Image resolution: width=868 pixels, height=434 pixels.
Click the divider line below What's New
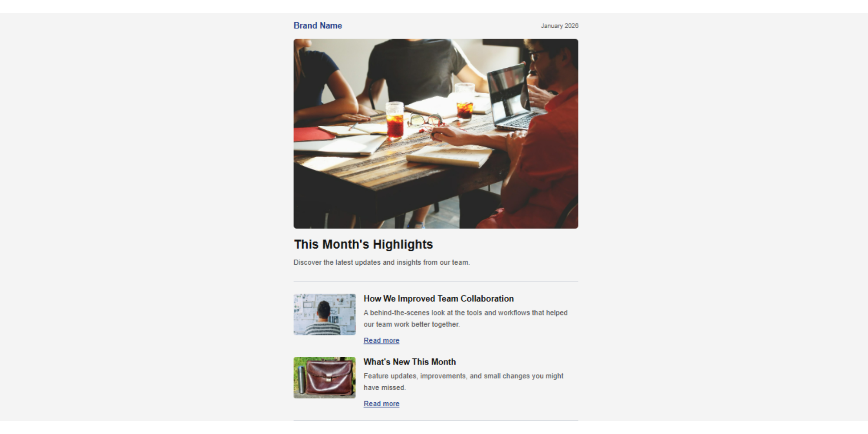[x=436, y=421]
